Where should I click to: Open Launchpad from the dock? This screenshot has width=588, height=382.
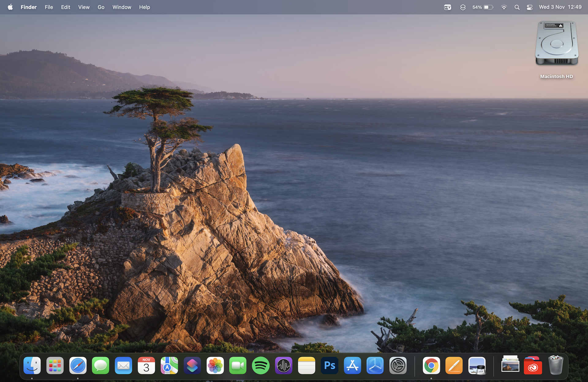[55, 365]
